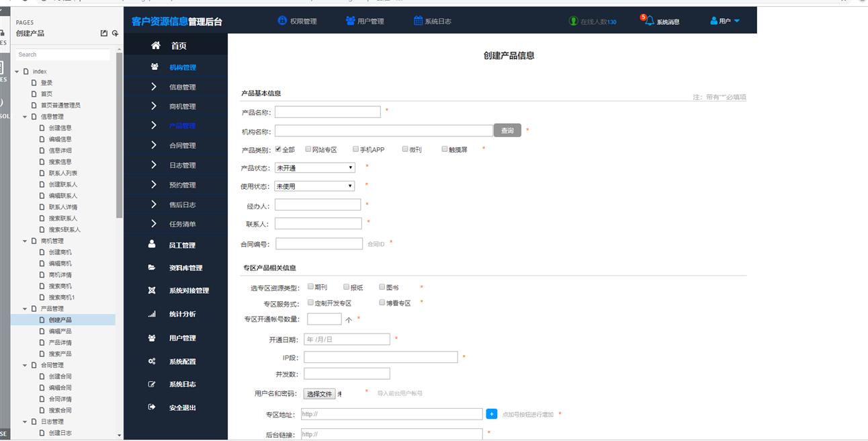
Task: Click the 查询 button
Action: 507,130
